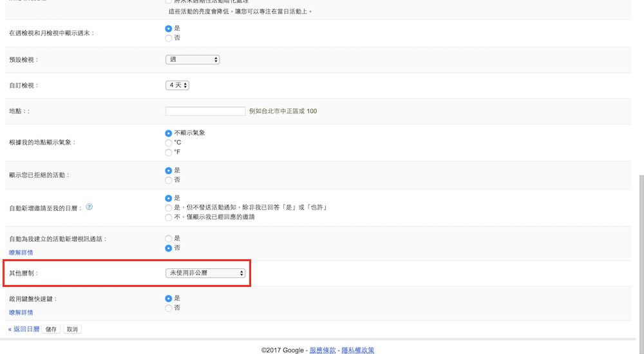The height and width of the screenshot is (354, 644).
Task: Click the 儲存 save button
Action: pyautogui.click(x=52, y=329)
